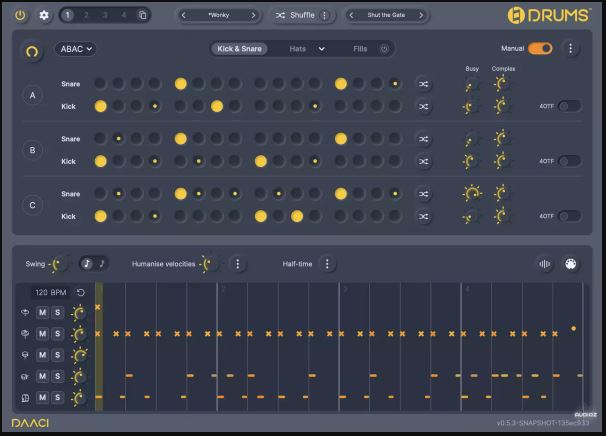The width and height of the screenshot is (606, 436).
Task: Switch to the Kick & Snare tab
Action: (239, 49)
